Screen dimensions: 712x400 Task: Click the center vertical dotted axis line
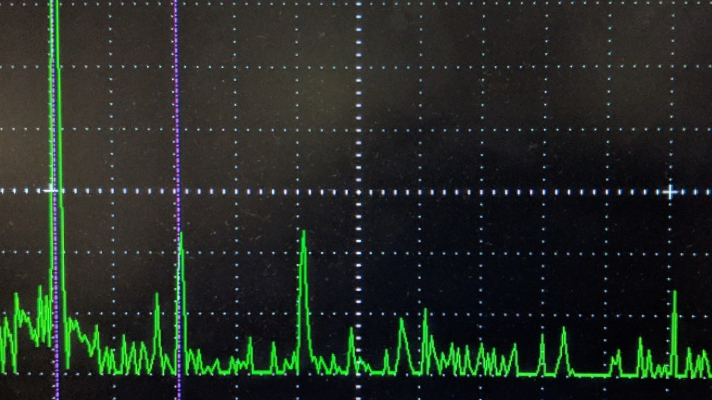pyautogui.click(x=360, y=100)
